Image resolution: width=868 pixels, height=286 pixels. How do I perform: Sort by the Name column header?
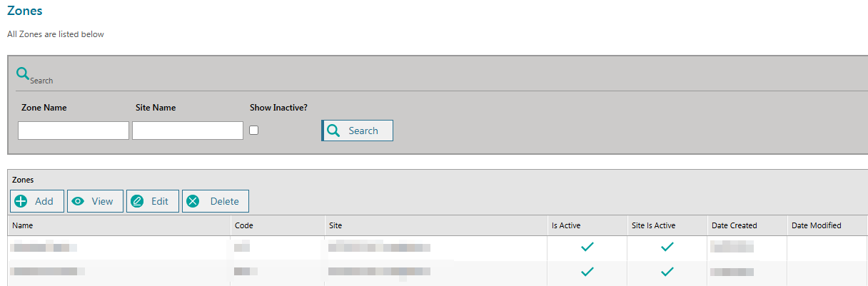tap(23, 225)
